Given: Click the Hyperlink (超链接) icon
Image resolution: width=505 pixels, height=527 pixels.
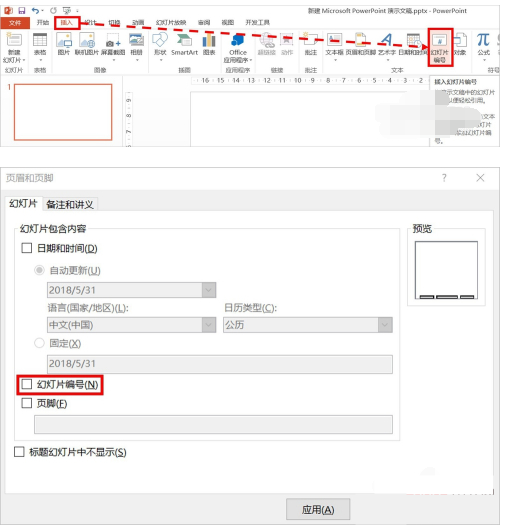Looking at the screenshot, I should (x=267, y=40).
